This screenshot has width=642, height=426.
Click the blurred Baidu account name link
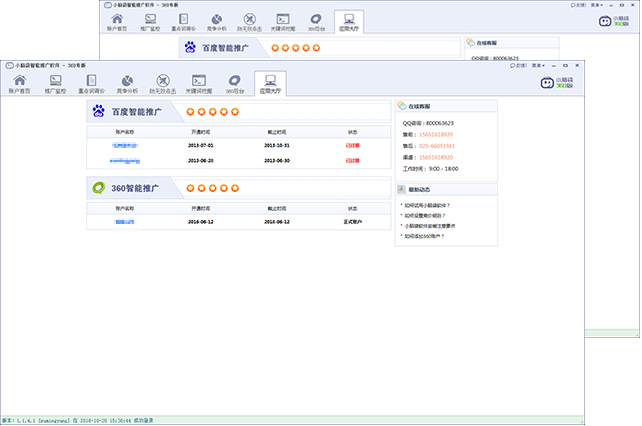tap(125, 145)
